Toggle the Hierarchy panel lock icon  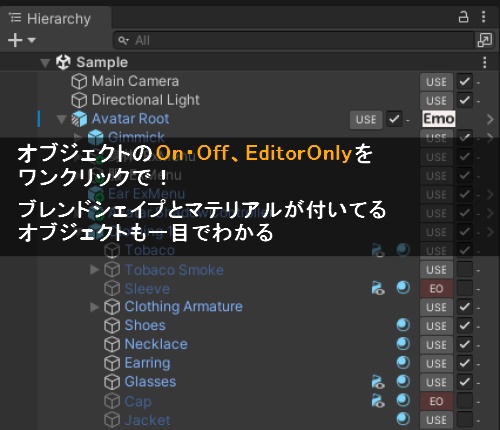463,17
